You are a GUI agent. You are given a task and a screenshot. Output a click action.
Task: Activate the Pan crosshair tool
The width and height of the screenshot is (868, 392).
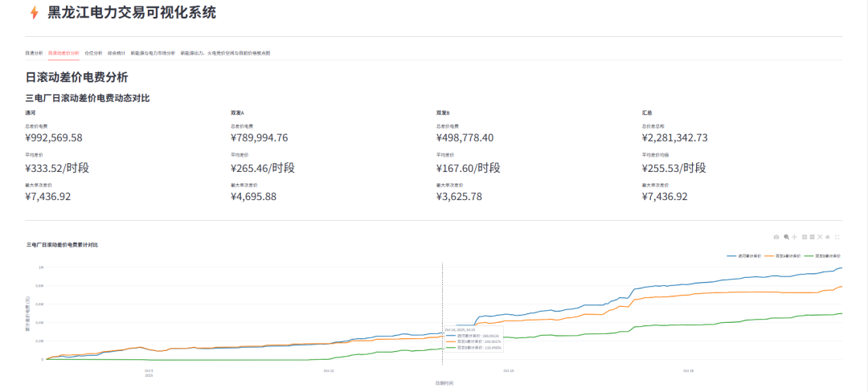pyautogui.click(x=794, y=237)
